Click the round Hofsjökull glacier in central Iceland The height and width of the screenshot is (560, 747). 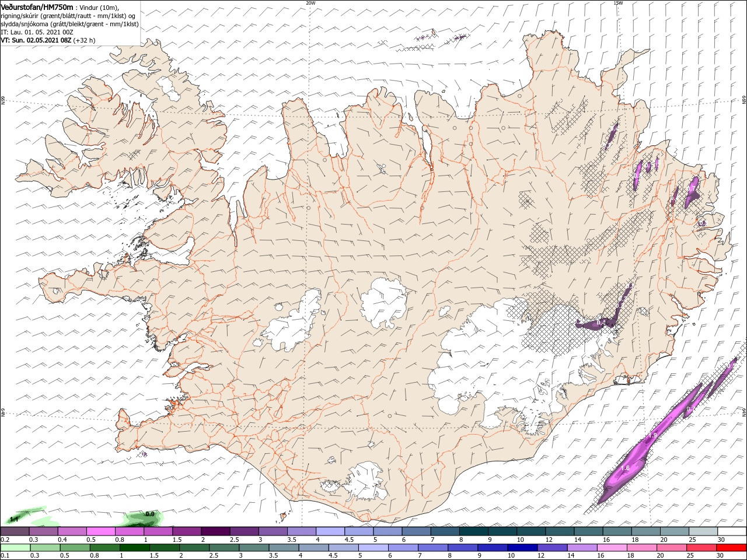pyautogui.click(x=383, y=302)
